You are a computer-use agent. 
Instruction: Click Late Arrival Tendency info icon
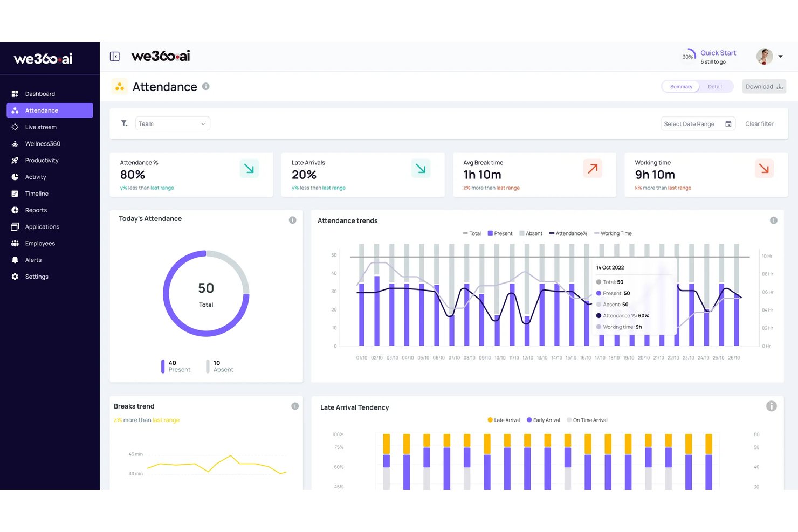pos(772,406)
